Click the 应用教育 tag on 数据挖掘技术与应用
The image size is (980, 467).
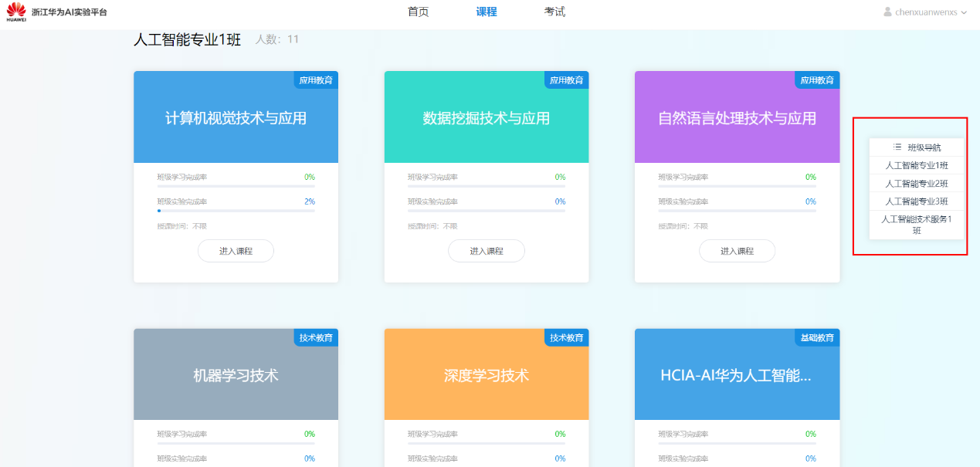click(x=566, y=80)
